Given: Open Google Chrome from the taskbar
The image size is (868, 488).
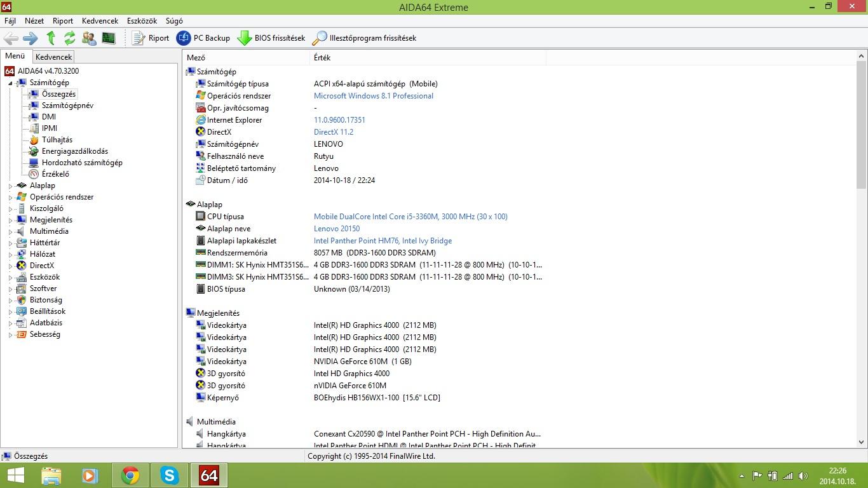Looking at the screenshot, I should pos(130,475).
